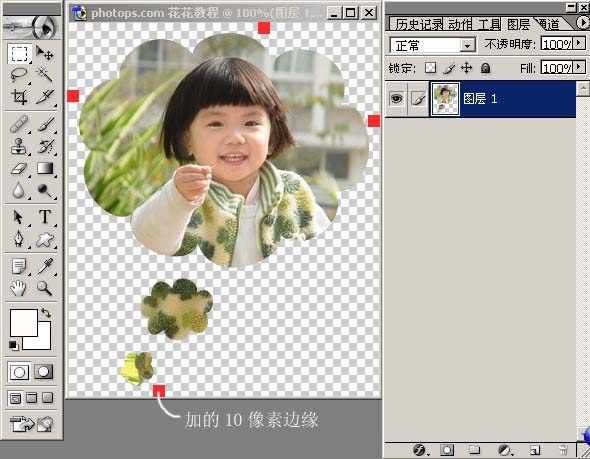Select the 图层 1 layer thumbnail

[445, 99]
